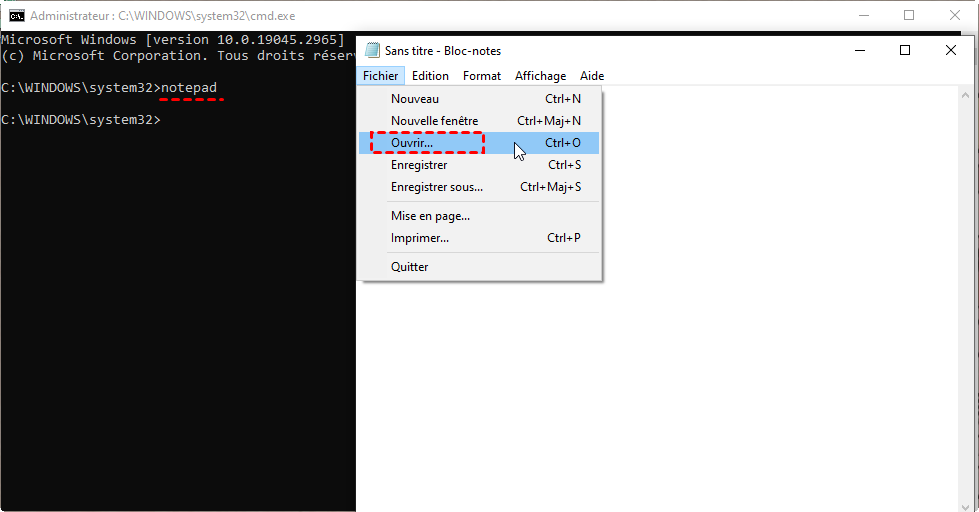This screenshot has width=979, height=512.
Task: Click the 'notepad' command text in cmd
Action: pyautogui.click(x=189, y=88)
